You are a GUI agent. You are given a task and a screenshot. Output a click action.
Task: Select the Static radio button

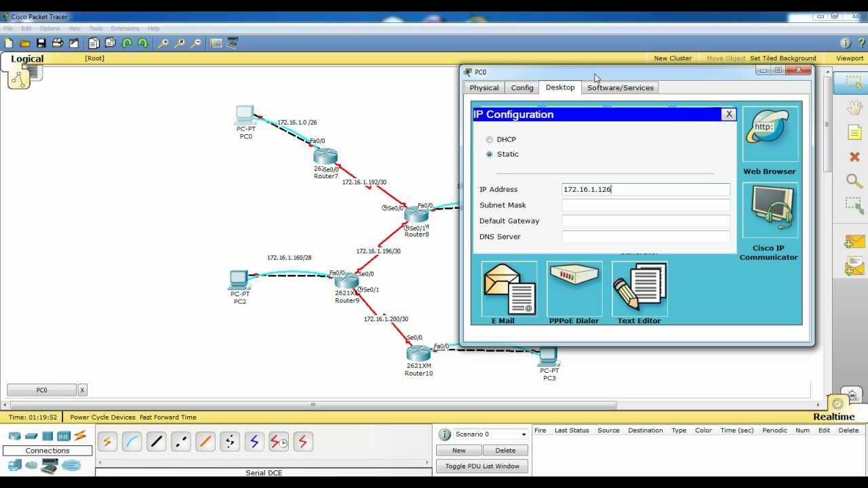click(490, 155)
